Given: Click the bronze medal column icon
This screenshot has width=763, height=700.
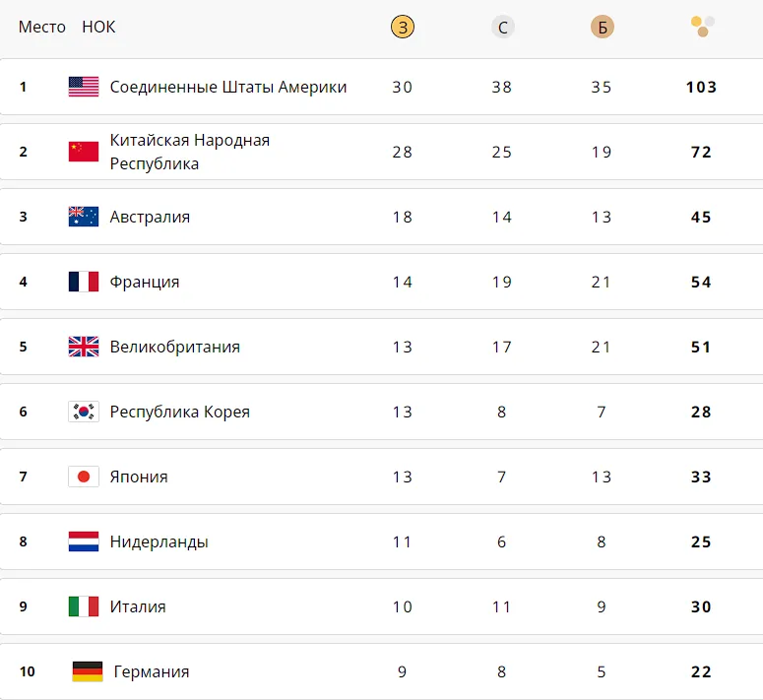Looking at the screenshot, I should 603,27.
